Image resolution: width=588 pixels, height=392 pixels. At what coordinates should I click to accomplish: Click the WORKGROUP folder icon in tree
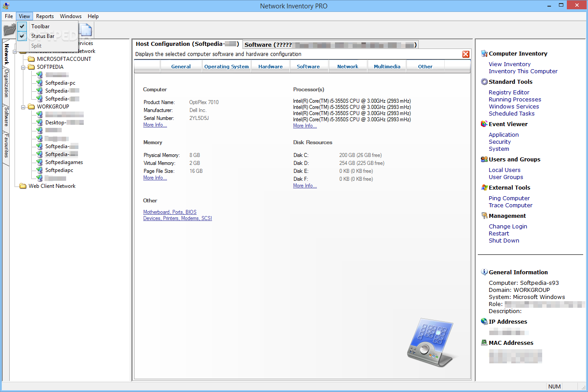coord(31,107)
